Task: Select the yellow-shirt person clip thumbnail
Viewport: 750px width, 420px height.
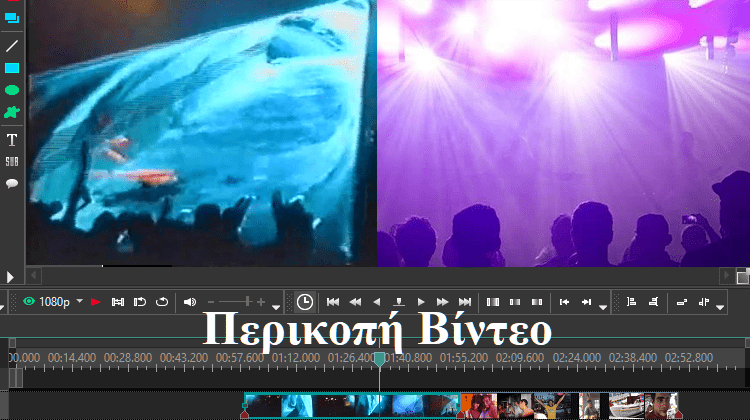Action: point(551,406)
